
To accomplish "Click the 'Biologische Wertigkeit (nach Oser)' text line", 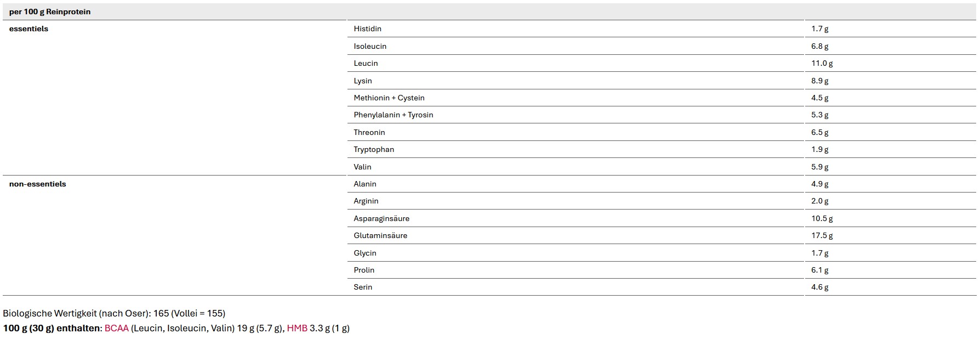I will 114,313.
